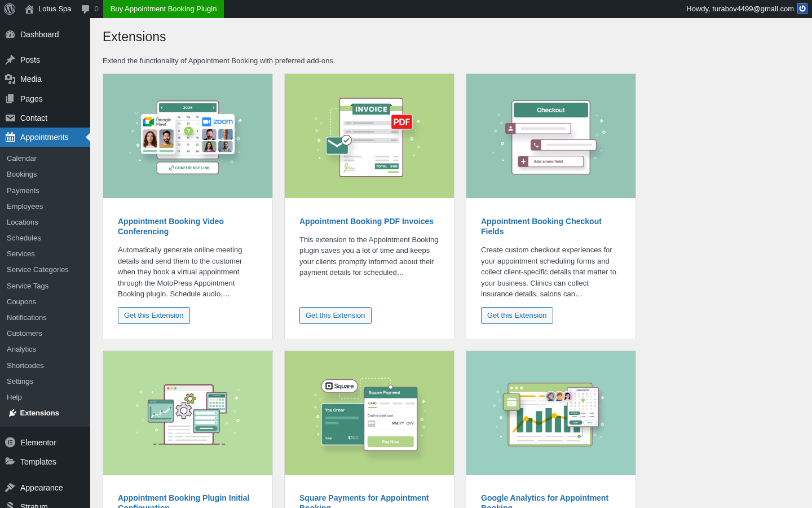Open Appointment Booking Video Conferencing link

[x=171, y=226]
